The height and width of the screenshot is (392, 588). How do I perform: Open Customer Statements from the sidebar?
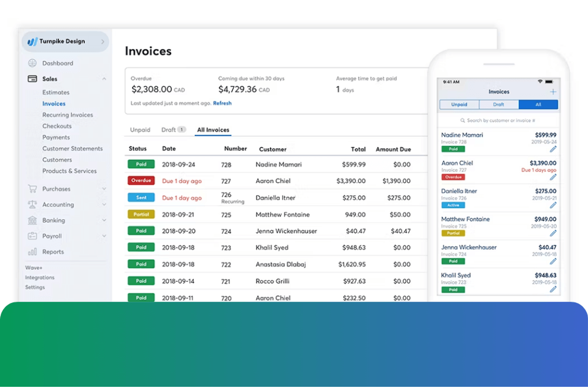coord(73,148)
